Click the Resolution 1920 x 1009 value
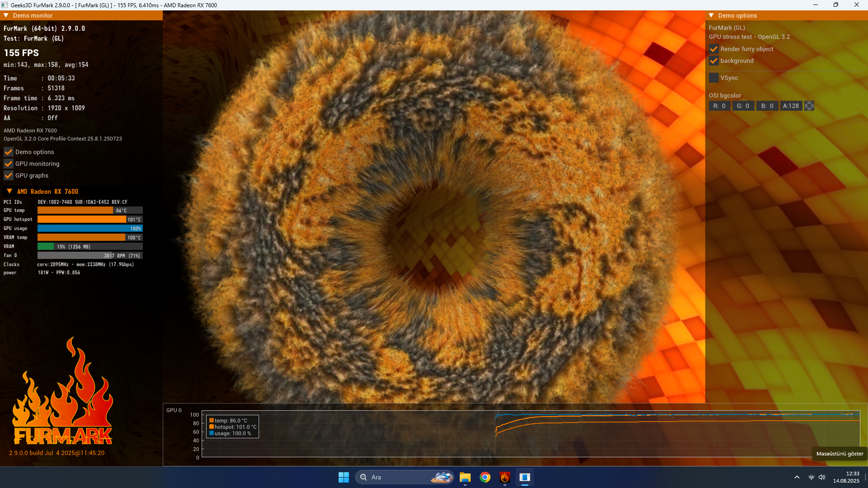868x488 pixels. [x=66, y=108]
